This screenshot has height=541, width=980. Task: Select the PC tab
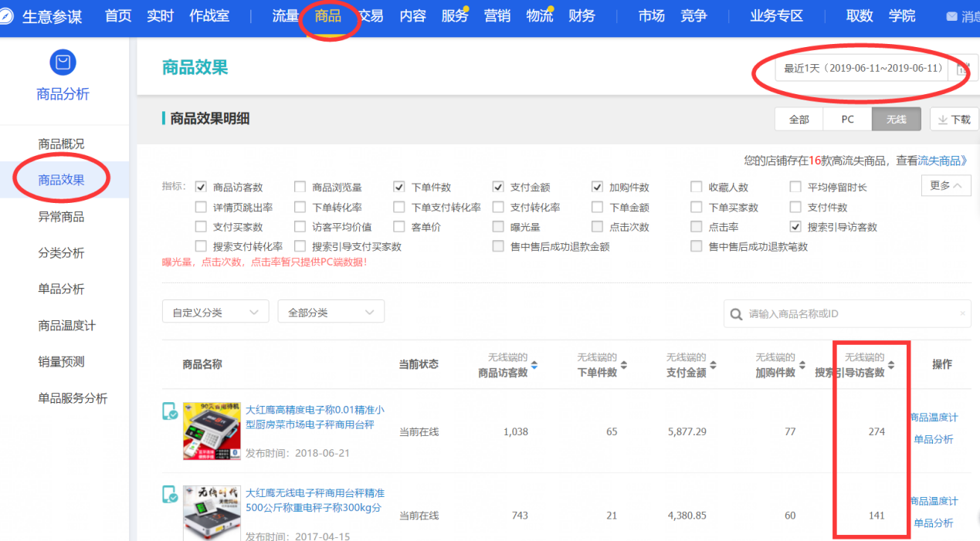pyautogui.click(x=847, y=120)
